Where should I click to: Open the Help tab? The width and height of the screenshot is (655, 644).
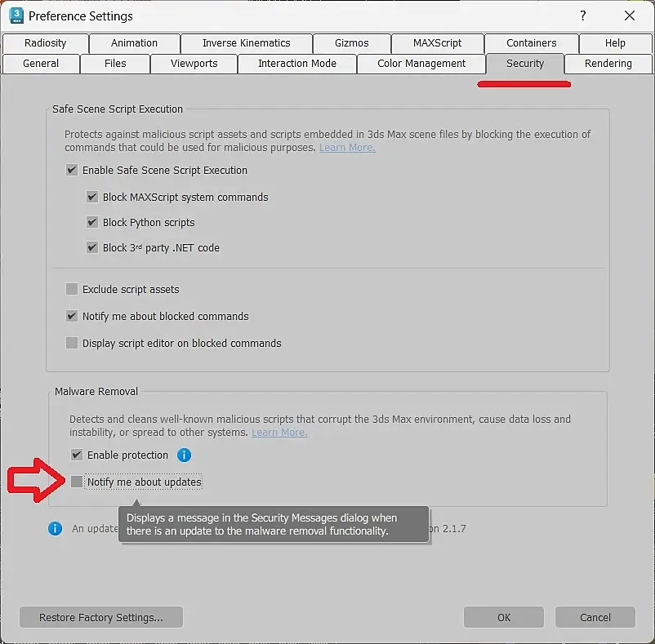615,43
